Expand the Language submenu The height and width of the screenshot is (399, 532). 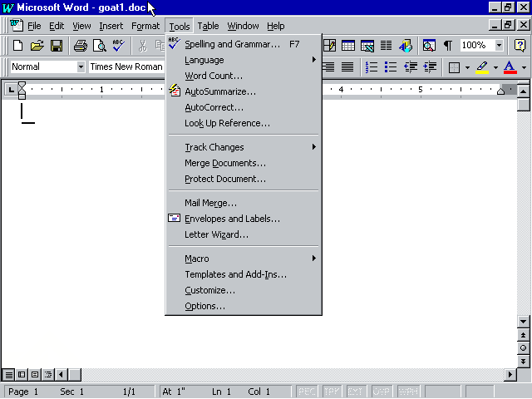(x=244, y=60)
